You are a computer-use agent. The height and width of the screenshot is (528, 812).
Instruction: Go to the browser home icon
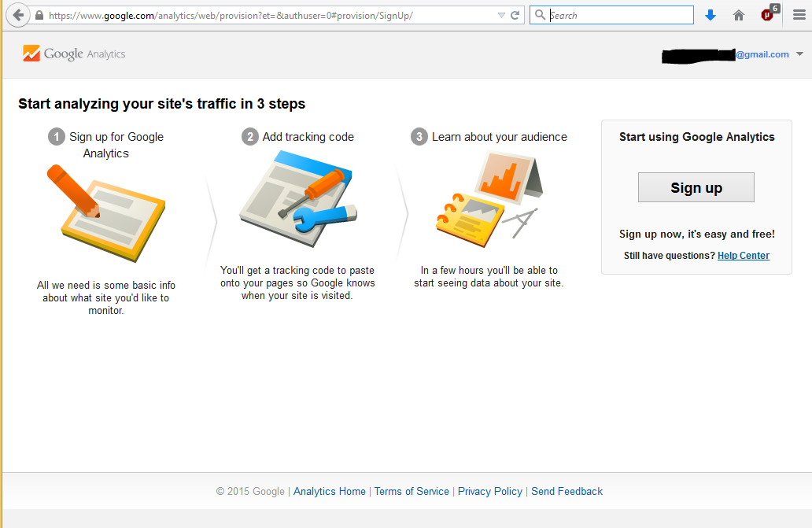click(739, 15)
